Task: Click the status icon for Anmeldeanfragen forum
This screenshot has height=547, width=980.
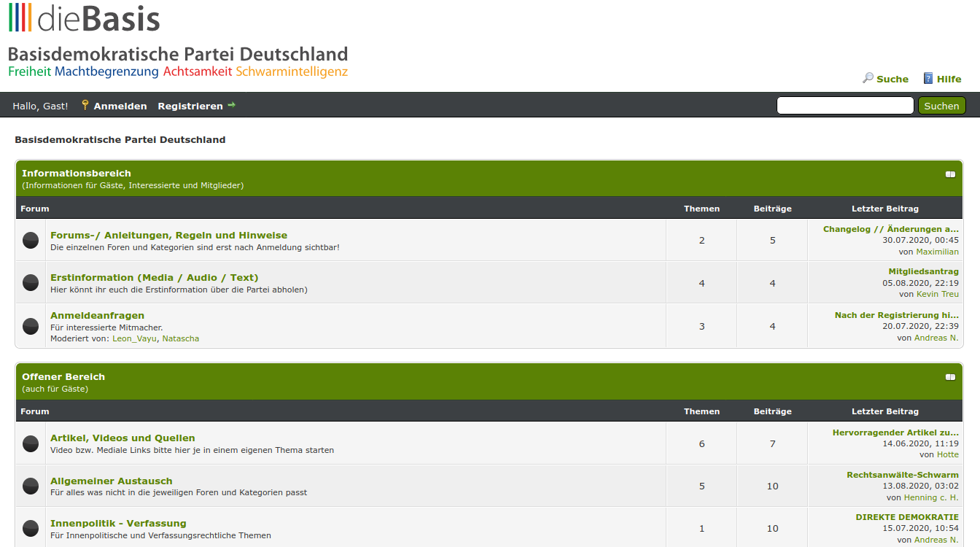Action: click(31, 326)
